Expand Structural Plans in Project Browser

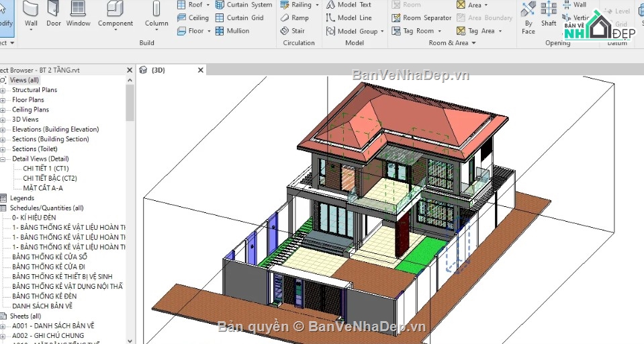(x=3, y=90)
